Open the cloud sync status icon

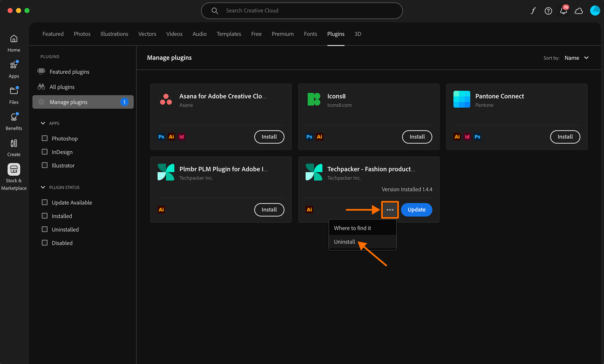(x=579, y=11)
